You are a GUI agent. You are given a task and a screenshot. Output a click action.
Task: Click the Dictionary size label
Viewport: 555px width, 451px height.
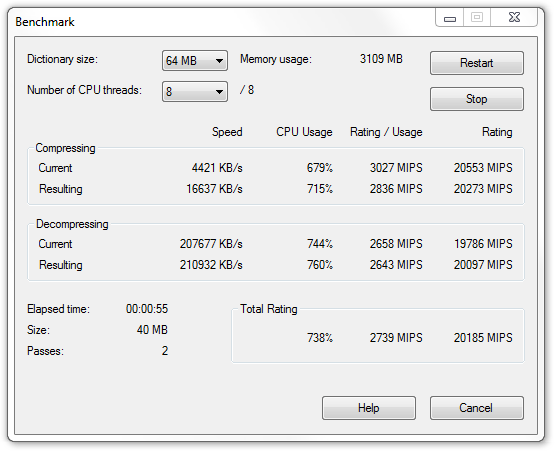pyautogui.click(x=62, y=59)
